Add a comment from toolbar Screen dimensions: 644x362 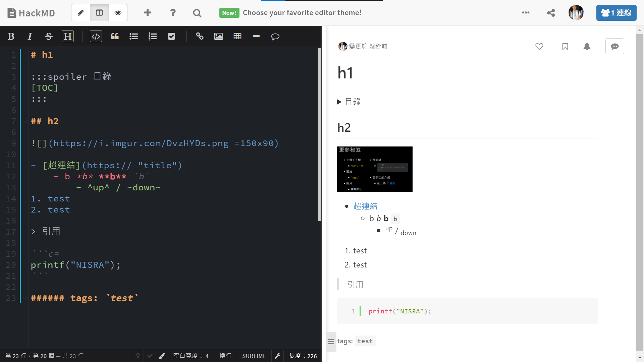[x=275, y=36]
